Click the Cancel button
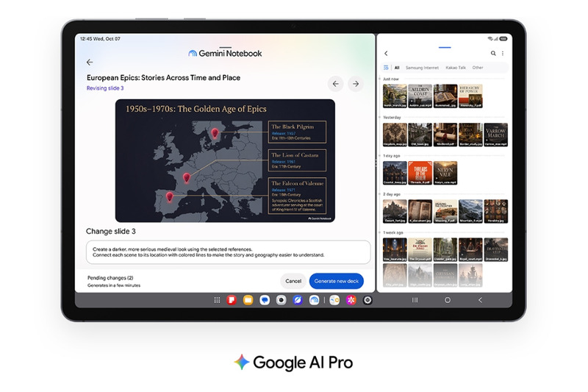 [293, 281]
